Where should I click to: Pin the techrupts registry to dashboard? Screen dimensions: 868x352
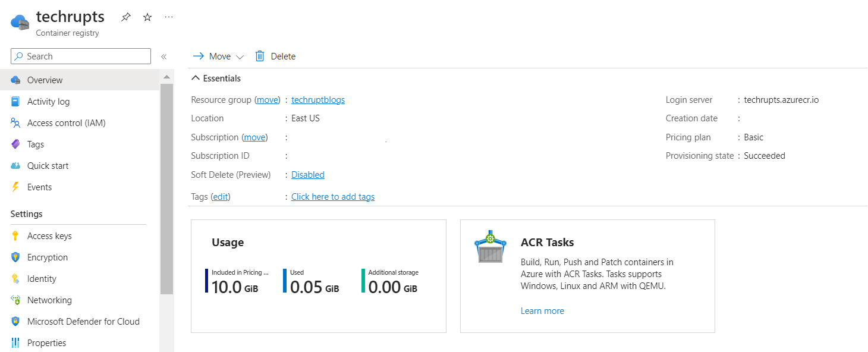click(x=125, y=17)
